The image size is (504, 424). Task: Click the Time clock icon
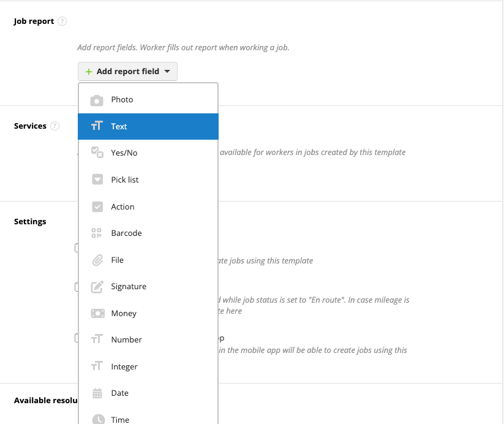pyautogui.click(x=99, y=419)
